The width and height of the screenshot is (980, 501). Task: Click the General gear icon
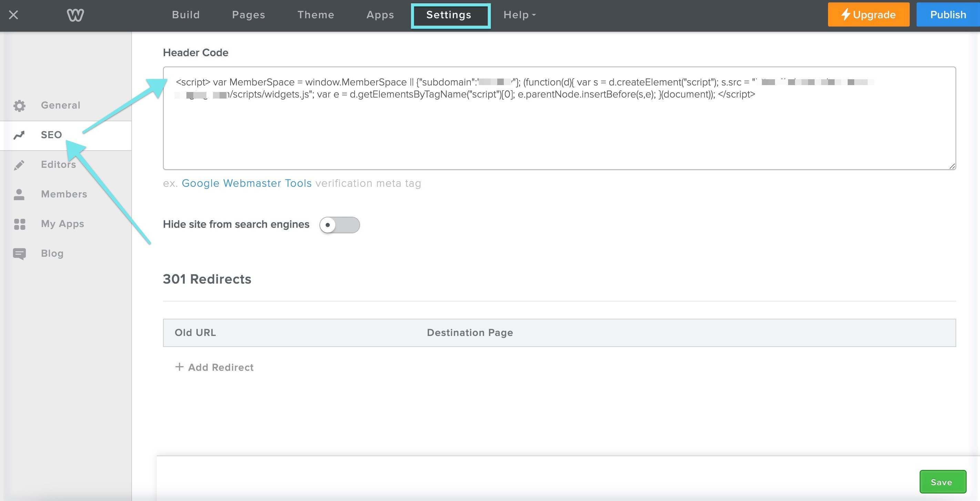[x=19, y=105]
